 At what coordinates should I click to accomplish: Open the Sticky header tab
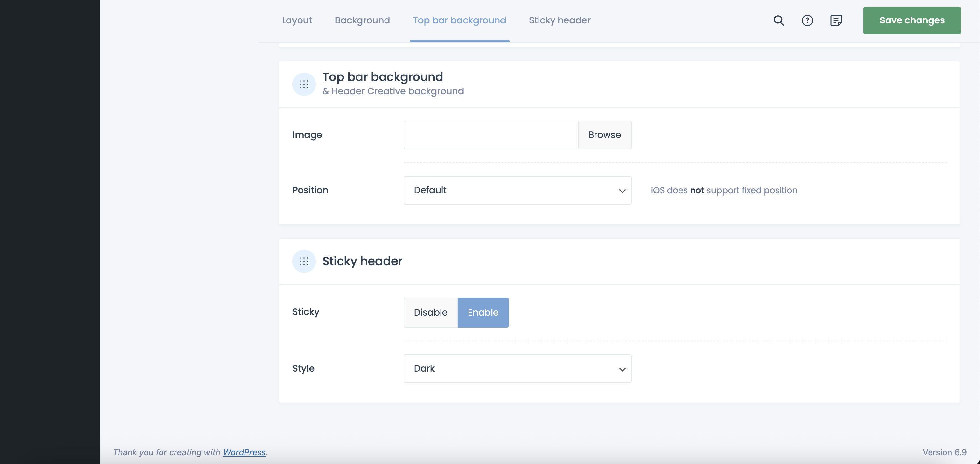pyautogui.click(x=559, y=20)
